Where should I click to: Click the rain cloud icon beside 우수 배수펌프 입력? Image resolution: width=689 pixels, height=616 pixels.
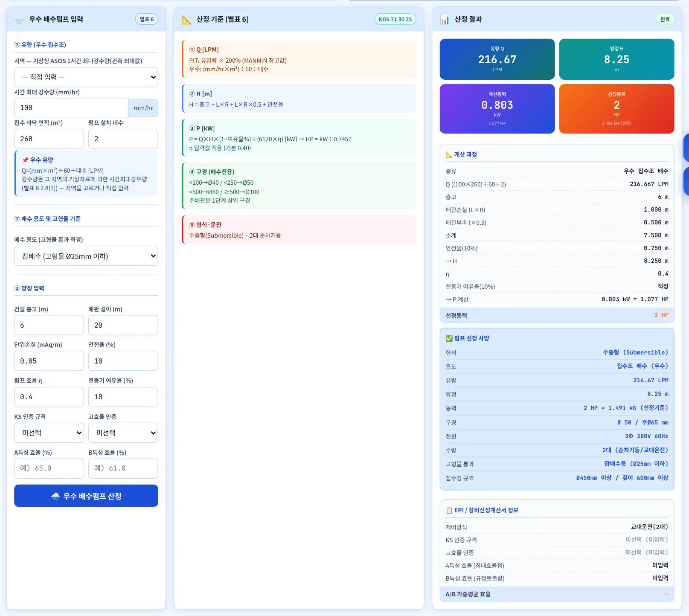[x=20, y=20]
